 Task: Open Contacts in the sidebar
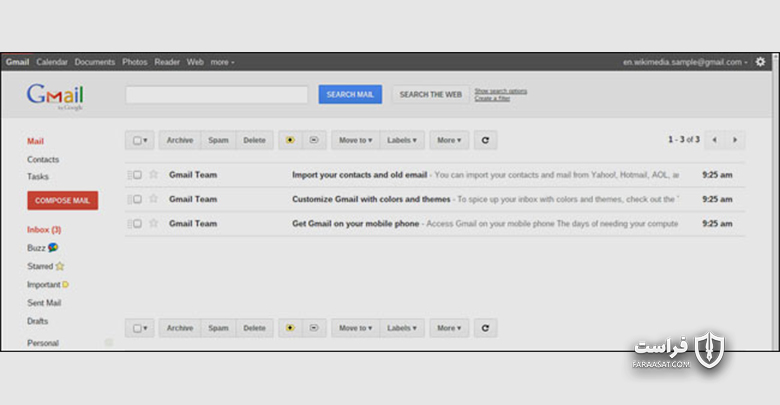point(43,159)
